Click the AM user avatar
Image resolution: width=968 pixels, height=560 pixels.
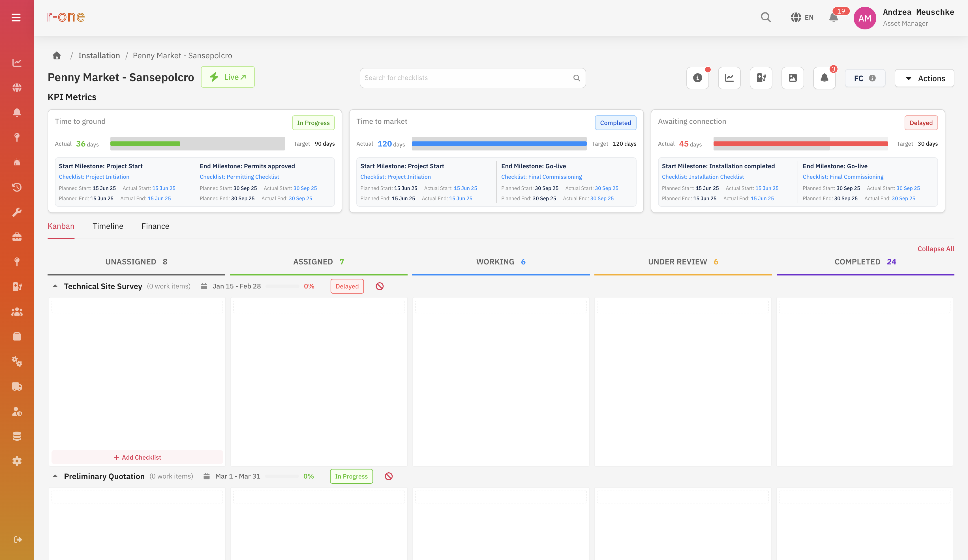[x=865, y=18]
